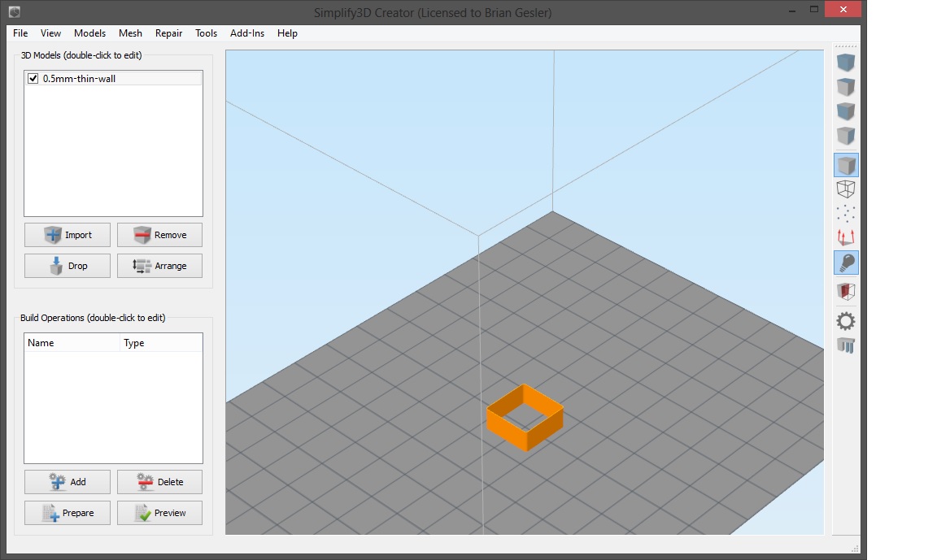Click the Arrange button
The height and width of the screenshot is (560, 937).
point(159,266)
